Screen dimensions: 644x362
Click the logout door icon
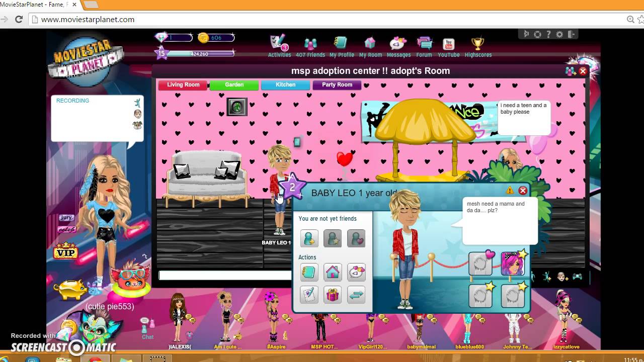click(572, 34)
